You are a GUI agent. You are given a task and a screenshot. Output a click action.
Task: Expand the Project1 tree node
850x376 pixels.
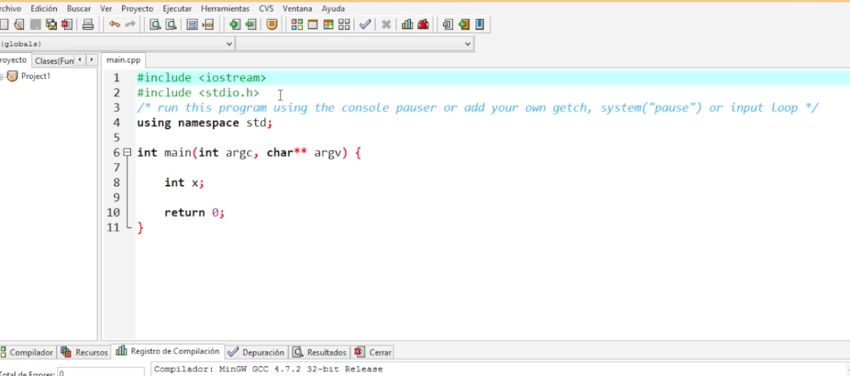pyautogui.click(x=2, y=76)
